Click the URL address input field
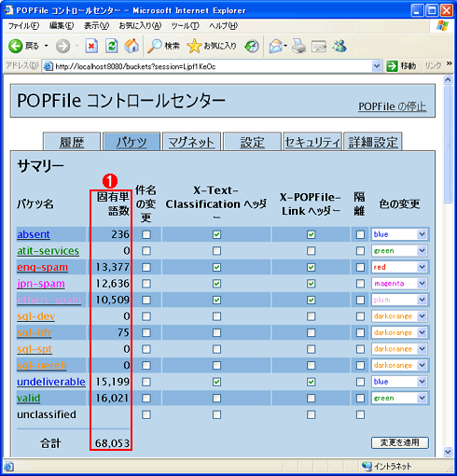 [212, 66]
